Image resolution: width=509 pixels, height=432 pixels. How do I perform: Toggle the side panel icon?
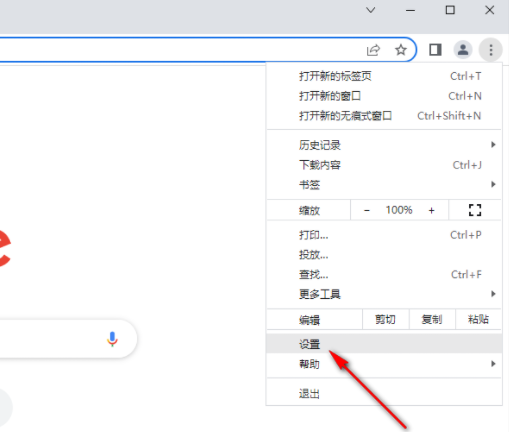coord(435,50)
